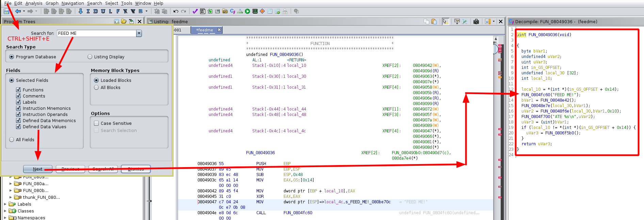Open the 'Search for' history dropdown arrow
The height and width of the screenshot is (220, 644).
point(139,33)
